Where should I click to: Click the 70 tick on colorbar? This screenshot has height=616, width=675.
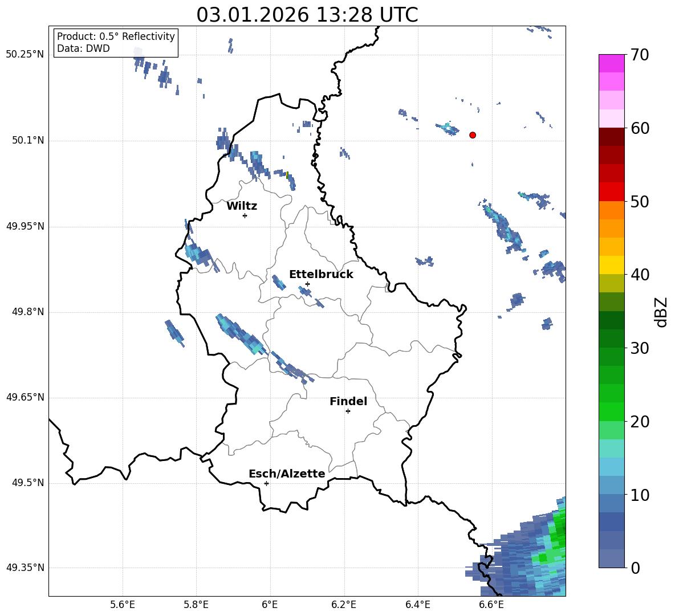click(x=640, y=55)
